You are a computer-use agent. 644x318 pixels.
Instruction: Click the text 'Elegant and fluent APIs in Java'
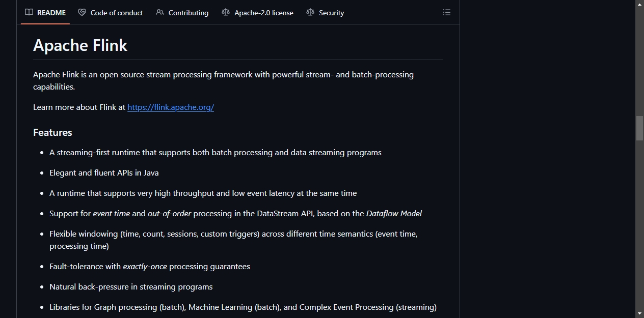[x=104, y=173]
